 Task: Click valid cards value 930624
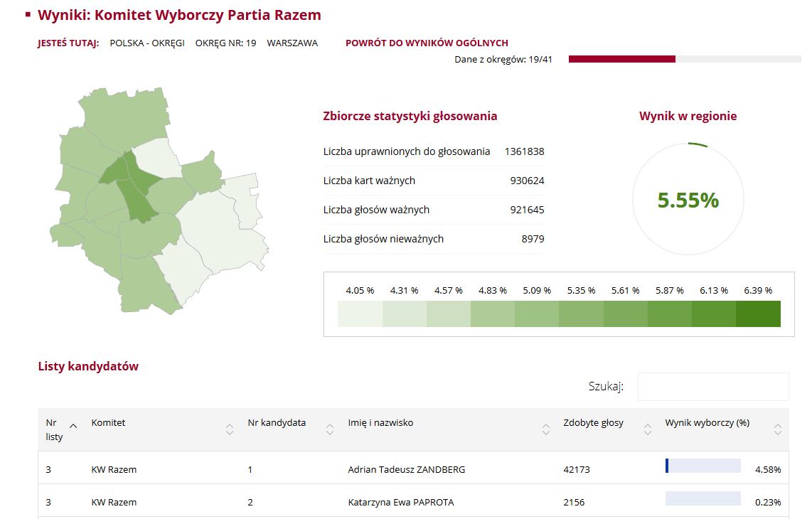coord(527,181)
